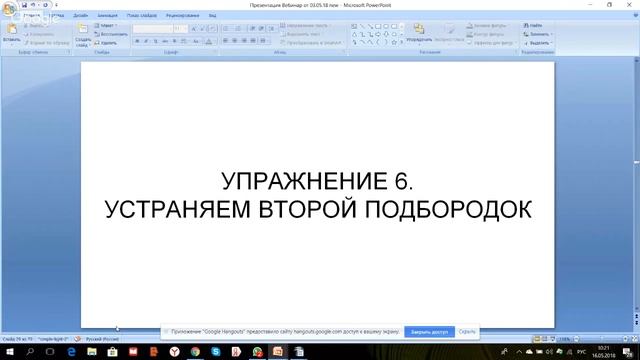This screenshot has width=640, height=360.
Task: Open Выделить select dropdown
Action: point(538,43)
